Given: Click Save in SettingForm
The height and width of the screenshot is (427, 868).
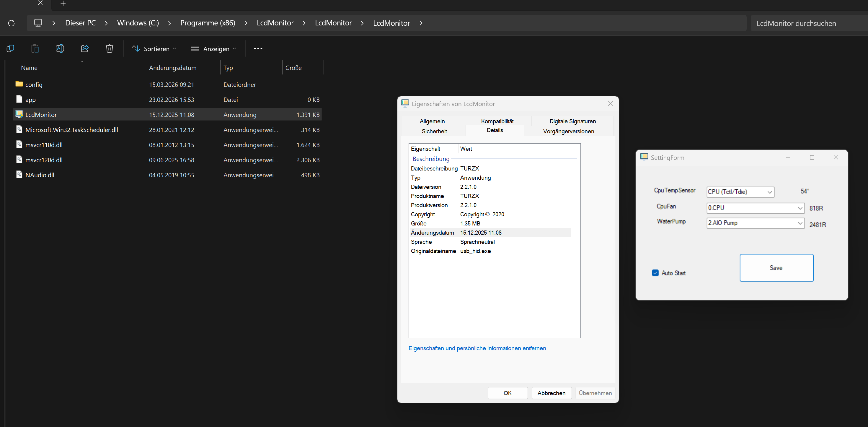Looking at the screenshot, I should [776, 268].
